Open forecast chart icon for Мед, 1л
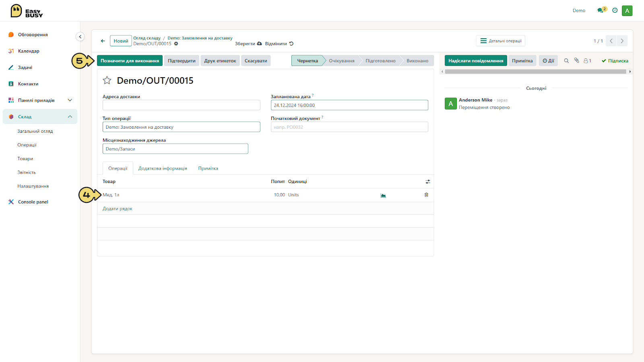 coord(383,195)
